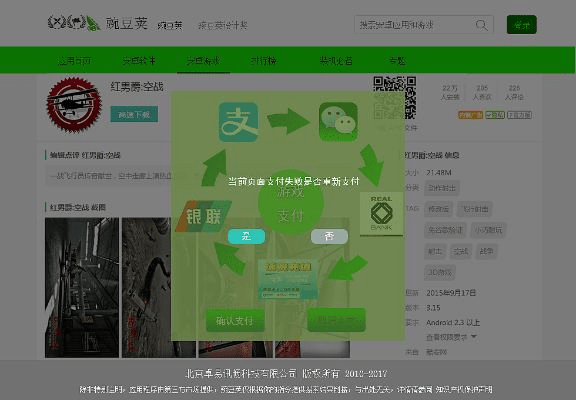Click the 战争 tag
The height and width of the screenshot is (400, 576).
486,252
